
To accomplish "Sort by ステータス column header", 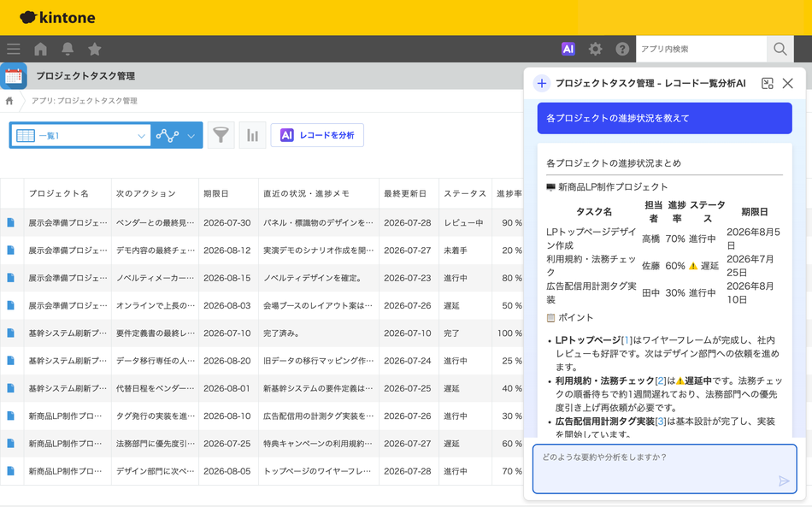I will pos(465,194).
